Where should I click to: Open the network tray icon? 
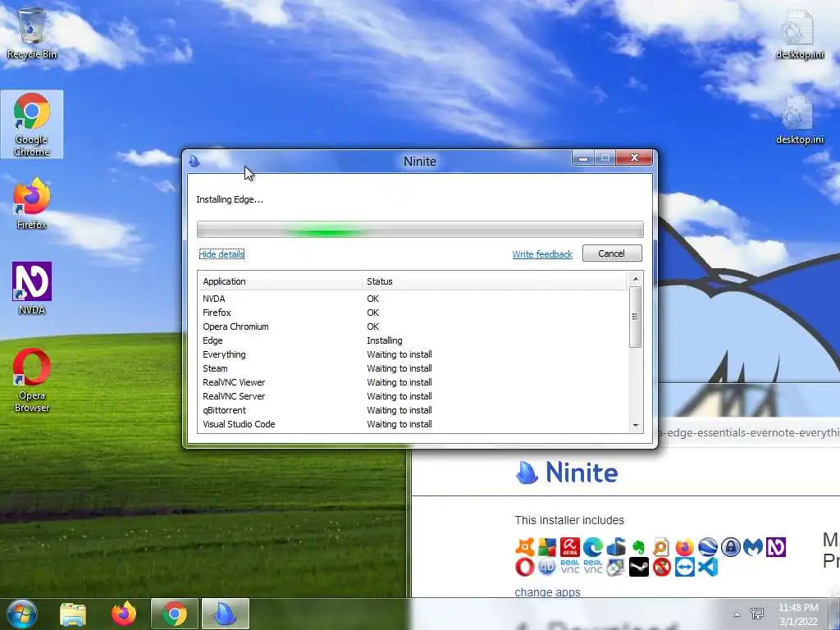(x=757, y=614)
